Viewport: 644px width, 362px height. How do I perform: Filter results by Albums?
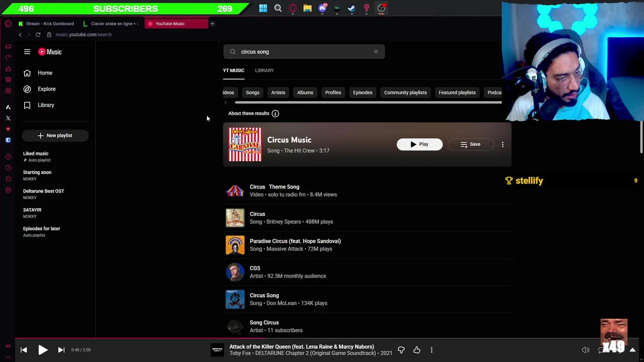305,93
